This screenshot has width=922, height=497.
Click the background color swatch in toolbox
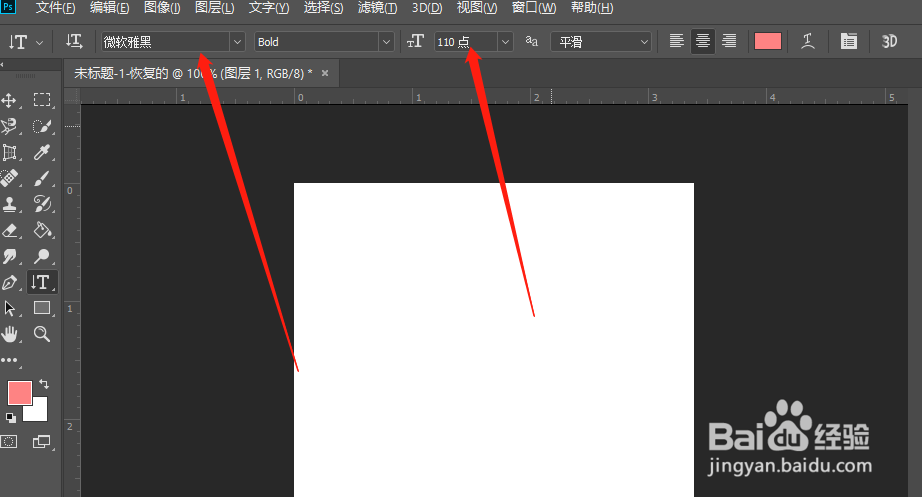39,412
